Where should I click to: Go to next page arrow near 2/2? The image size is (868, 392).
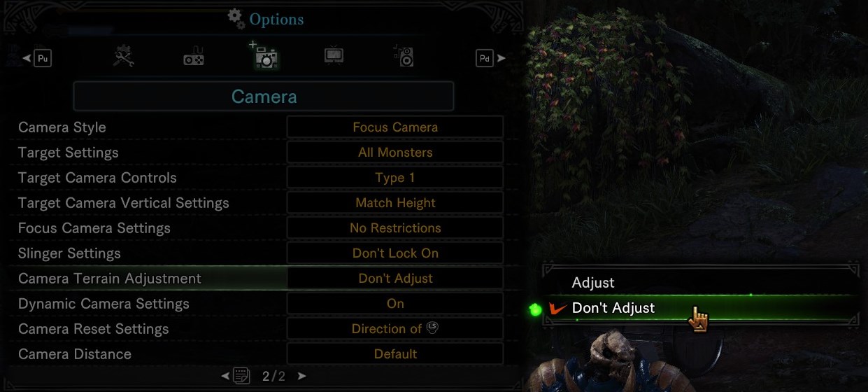coord(301,376)
